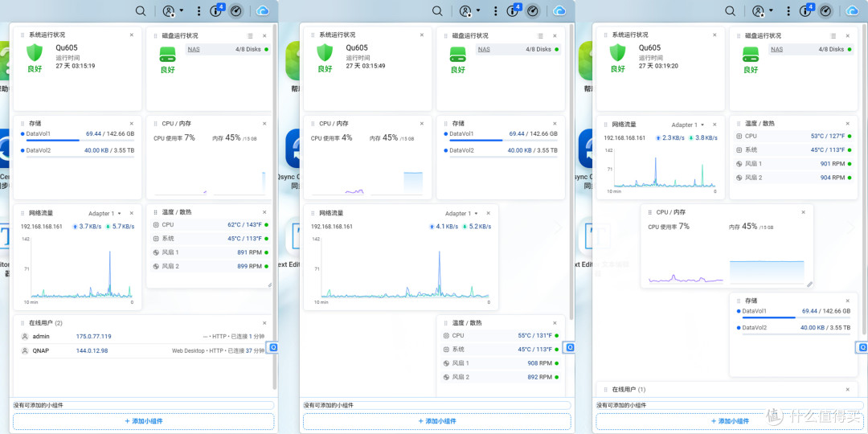Toggle the dashboard gauge icon in left screenshot
This screenshot has width=868, height=434.
pyautogui.click(x=236, y=11)
